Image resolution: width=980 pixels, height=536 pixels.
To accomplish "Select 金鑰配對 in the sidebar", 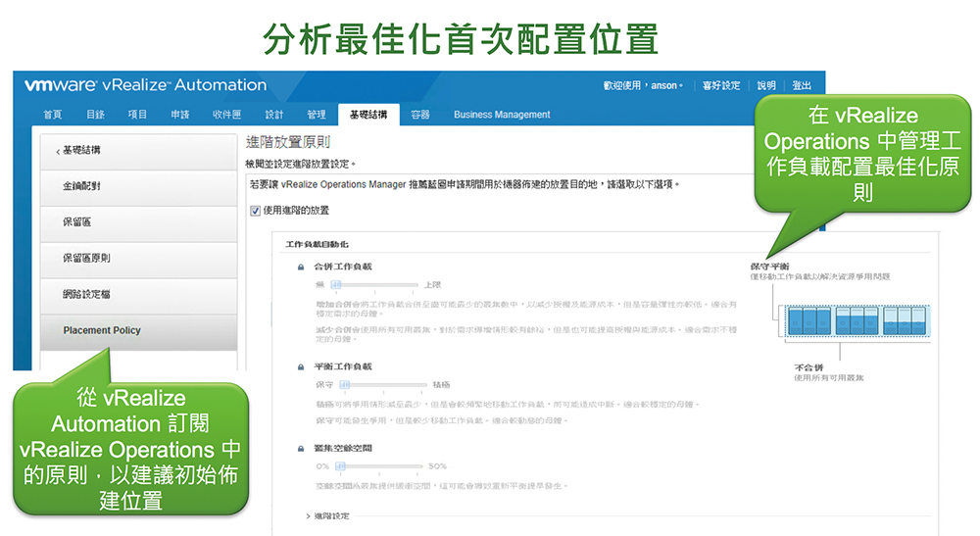I will tap(139, 186).
